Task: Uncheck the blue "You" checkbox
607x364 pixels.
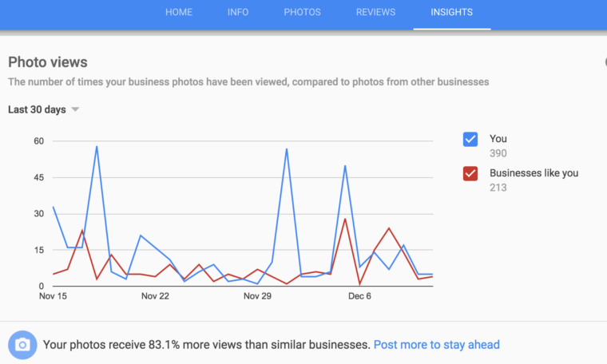Action: coord(470,139)
